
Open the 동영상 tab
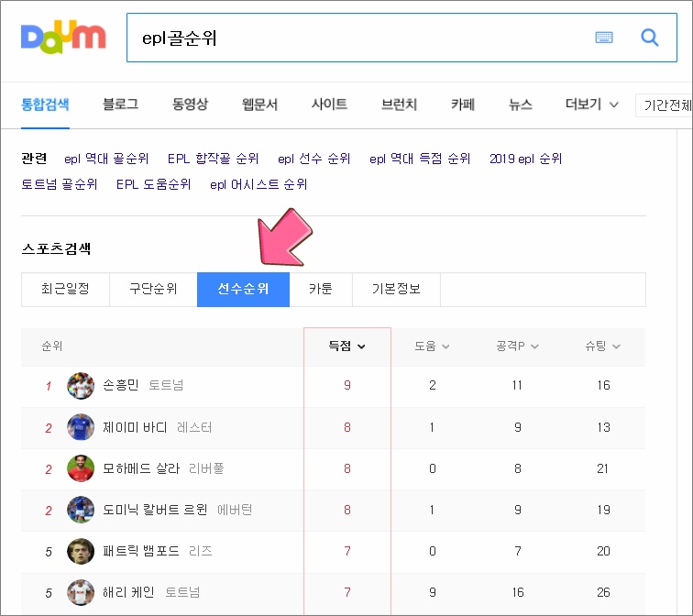point(190,104)
